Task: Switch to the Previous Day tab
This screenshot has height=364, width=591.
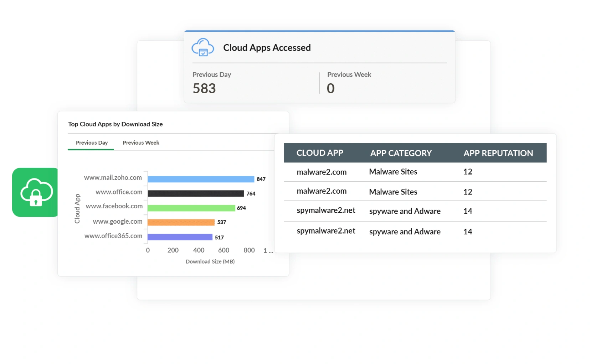Action: (92, 143)
